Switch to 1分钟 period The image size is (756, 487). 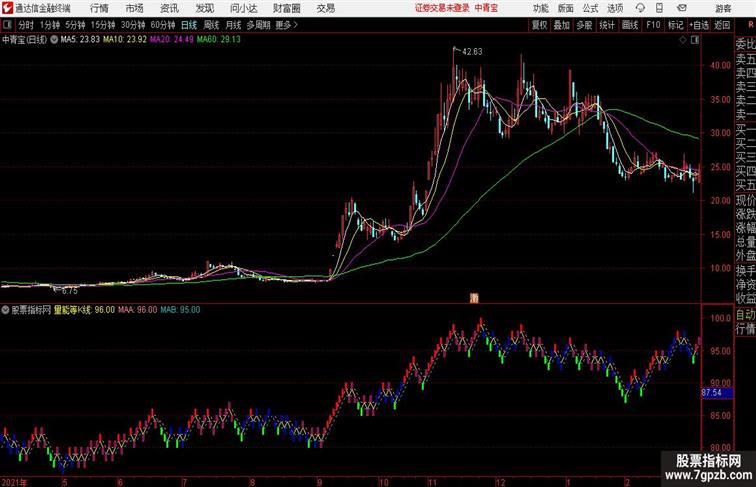(x=50, y=25)
